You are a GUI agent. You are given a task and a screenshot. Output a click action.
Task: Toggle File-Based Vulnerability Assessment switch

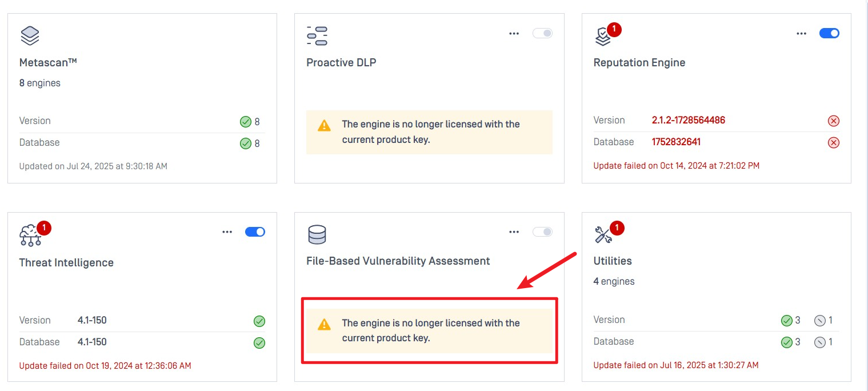pyautogui.click(x=542, y=232)
